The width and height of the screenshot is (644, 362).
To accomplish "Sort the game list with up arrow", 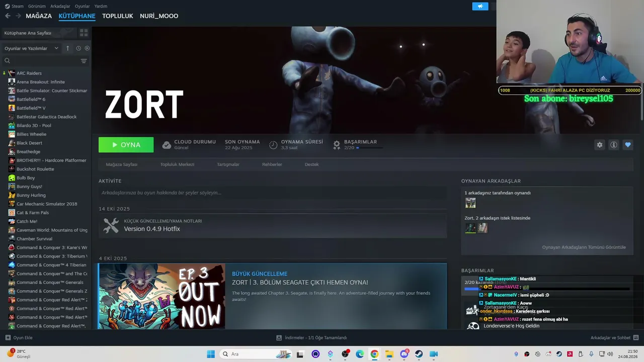I will (x=67, y=48).
